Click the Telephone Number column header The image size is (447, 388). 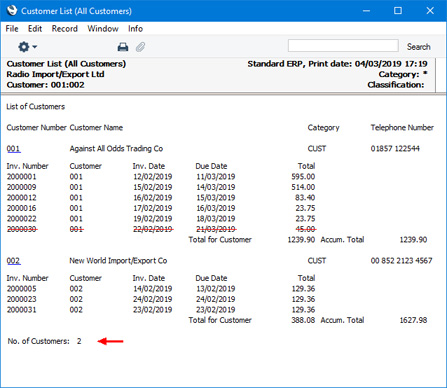point(402,128)
